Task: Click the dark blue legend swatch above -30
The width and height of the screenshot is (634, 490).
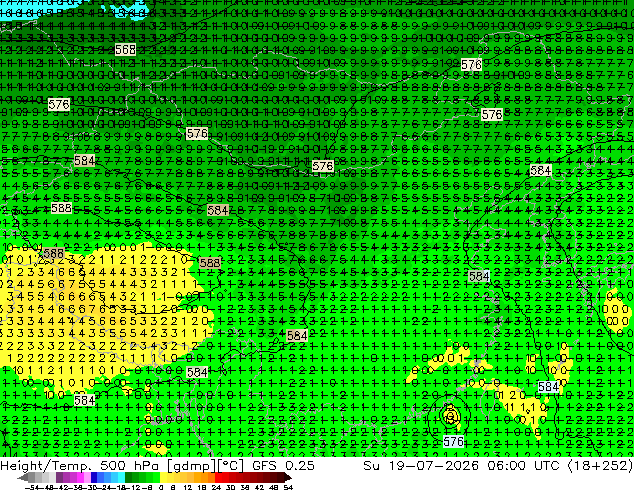Action: [94, 477]
